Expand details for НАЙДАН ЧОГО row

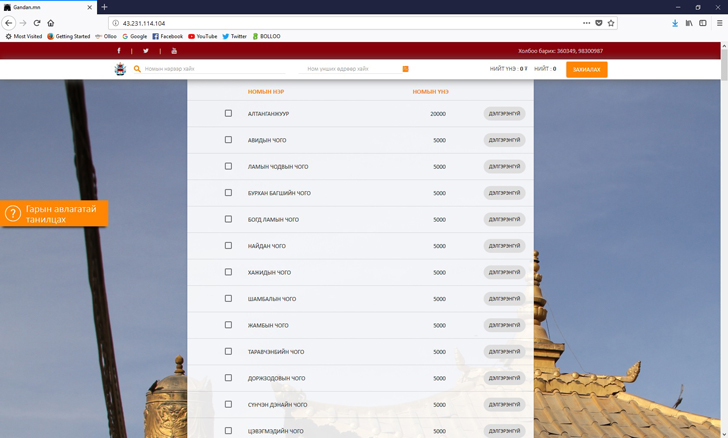tap(504, 246)
